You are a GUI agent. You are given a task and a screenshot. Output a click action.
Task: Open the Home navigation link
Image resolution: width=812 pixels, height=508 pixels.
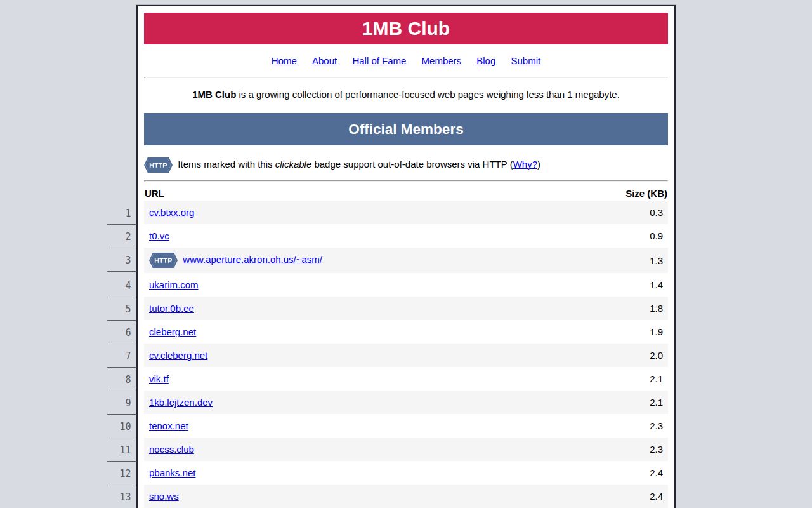[x=284, y=61]
